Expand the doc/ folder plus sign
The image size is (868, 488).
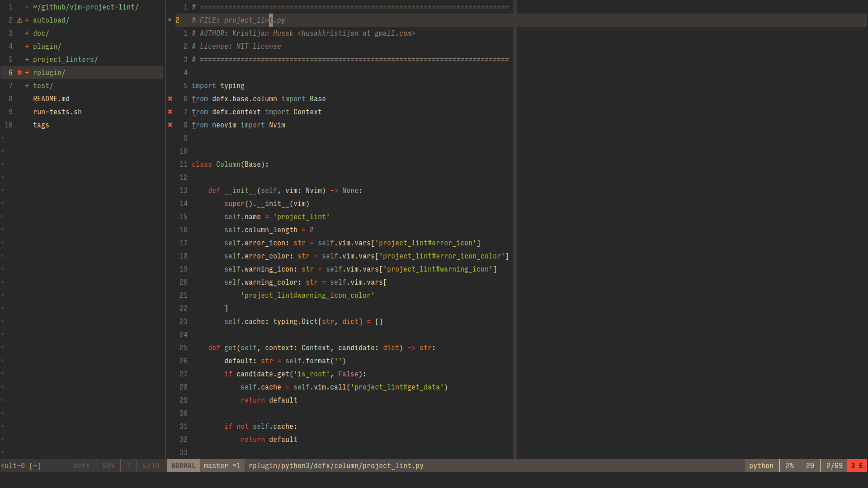pos(27,33)
